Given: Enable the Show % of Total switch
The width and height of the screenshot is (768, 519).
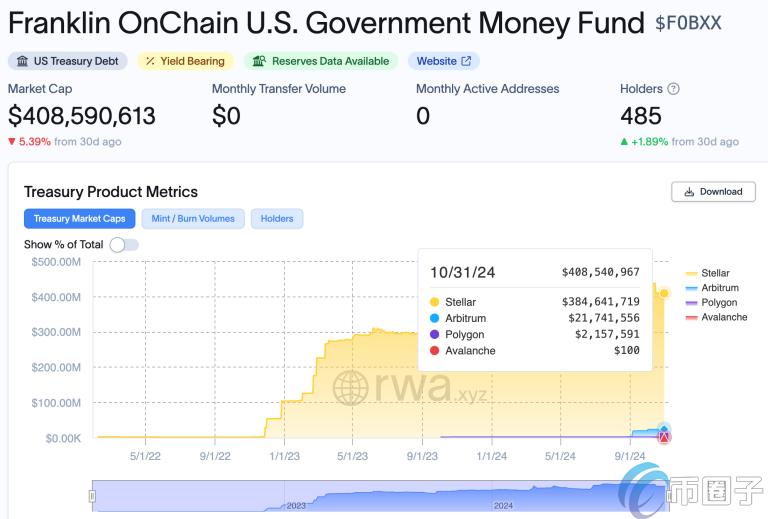Looking at the screenshot, I should click(123, 245).
